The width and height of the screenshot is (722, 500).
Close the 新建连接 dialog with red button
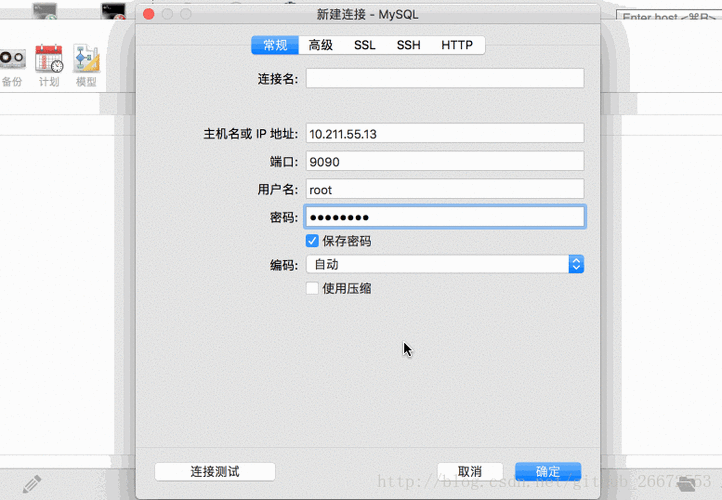pos(149,14)
